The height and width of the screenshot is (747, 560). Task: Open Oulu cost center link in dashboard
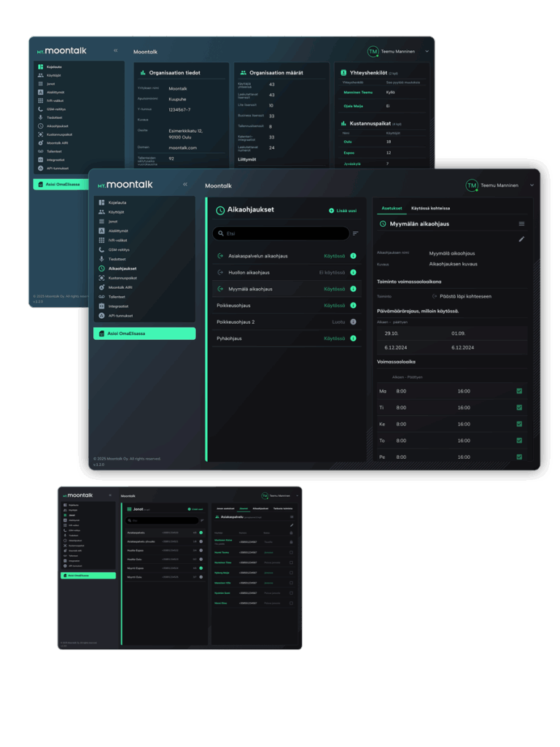pos(348,142)
